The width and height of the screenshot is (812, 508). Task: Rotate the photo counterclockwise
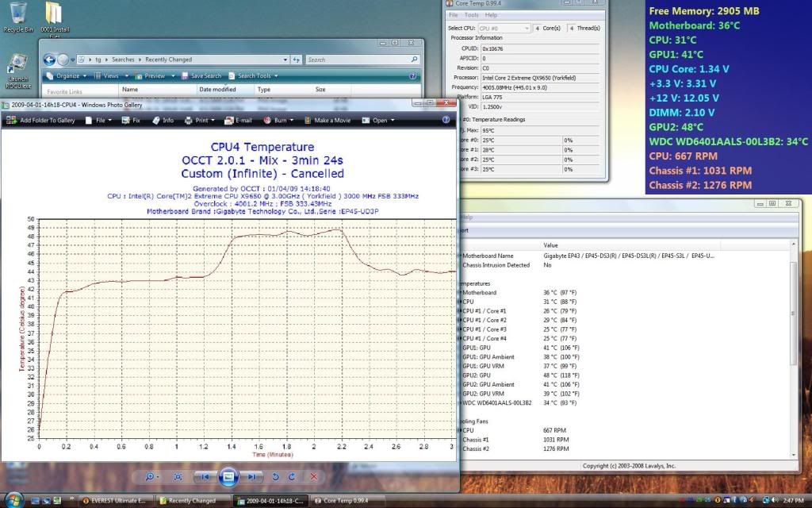click(x=275, y=477)
